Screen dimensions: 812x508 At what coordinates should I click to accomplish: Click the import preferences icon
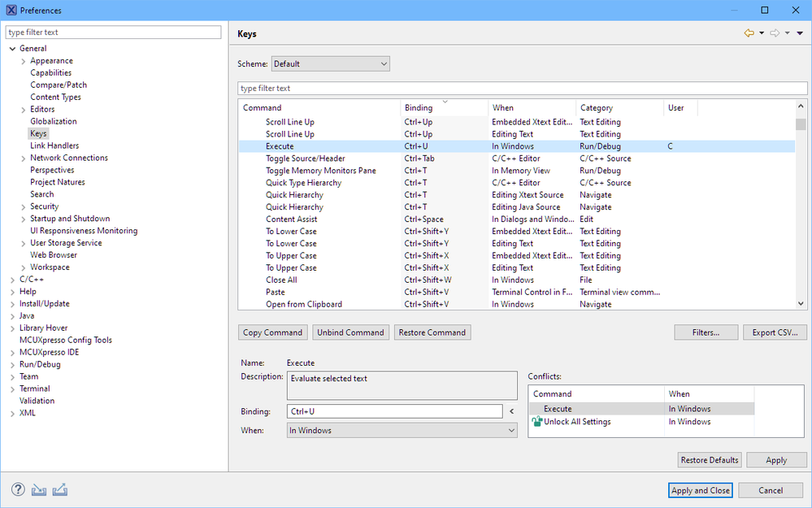39,489
